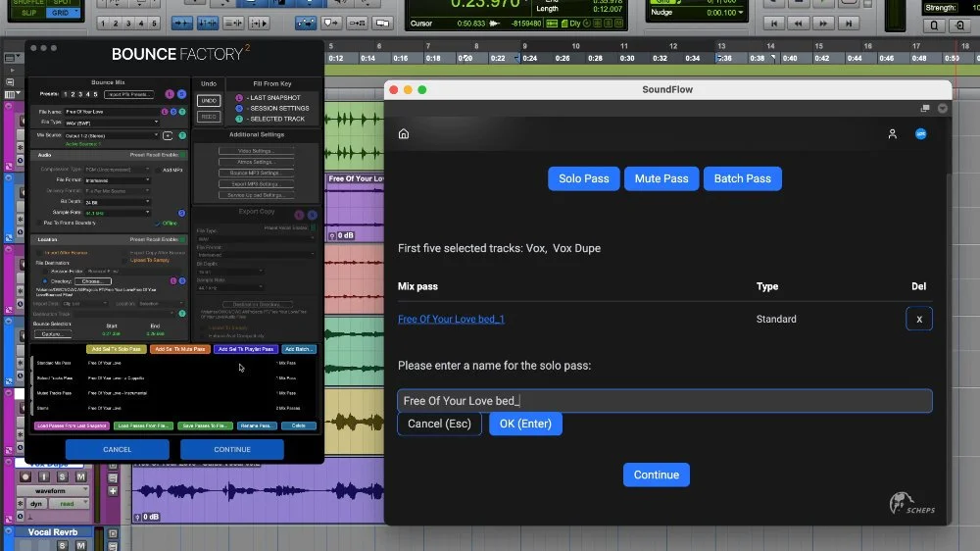The width and height of the screenshot is (980, 551).
Task: Open the Mix Source Output 1-2 dropdown
Action: (x=112, y=135)
